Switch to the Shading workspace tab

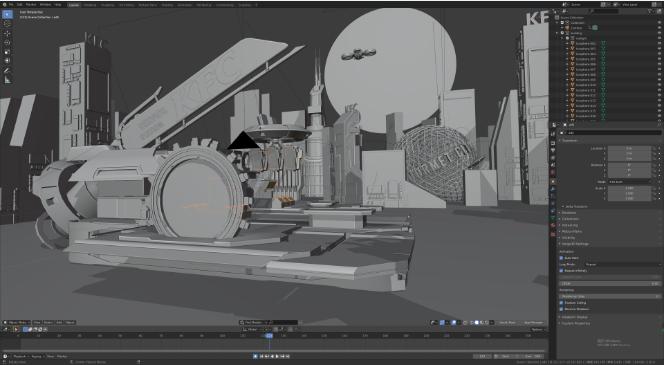(167, 5)
